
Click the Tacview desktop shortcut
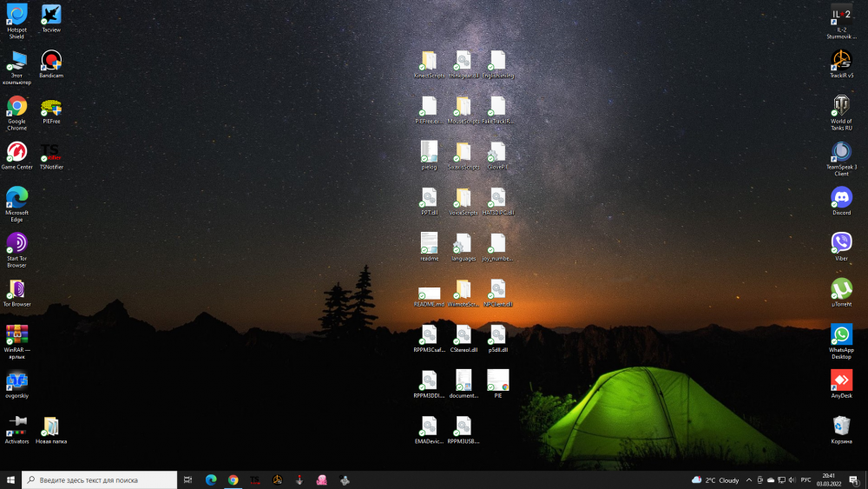[x=51, y=16]
